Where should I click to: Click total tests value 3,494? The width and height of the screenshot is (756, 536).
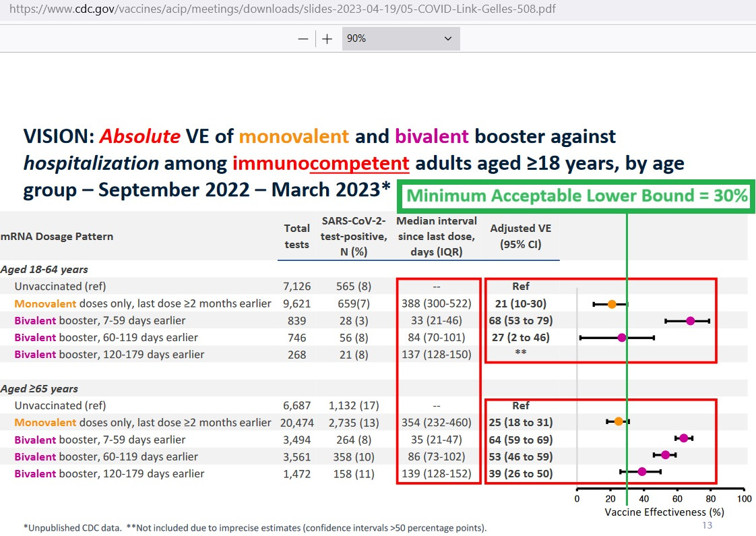click(x=297, y=440)
